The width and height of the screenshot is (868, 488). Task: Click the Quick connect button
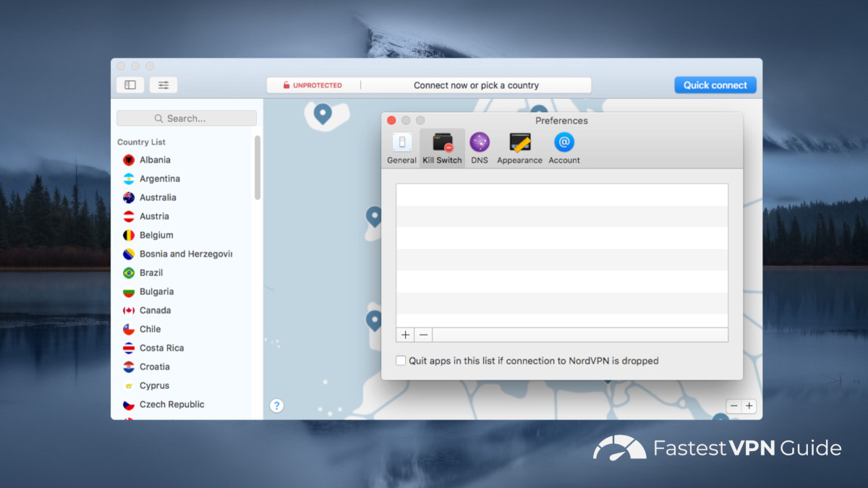[715, 85]
